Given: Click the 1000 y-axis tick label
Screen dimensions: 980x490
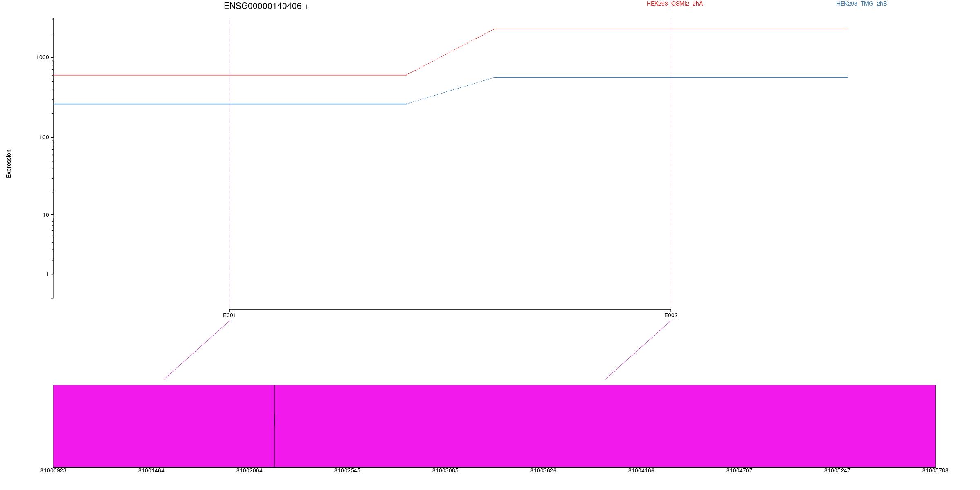Looking at the screenshot, I should (x=42, y=57).
